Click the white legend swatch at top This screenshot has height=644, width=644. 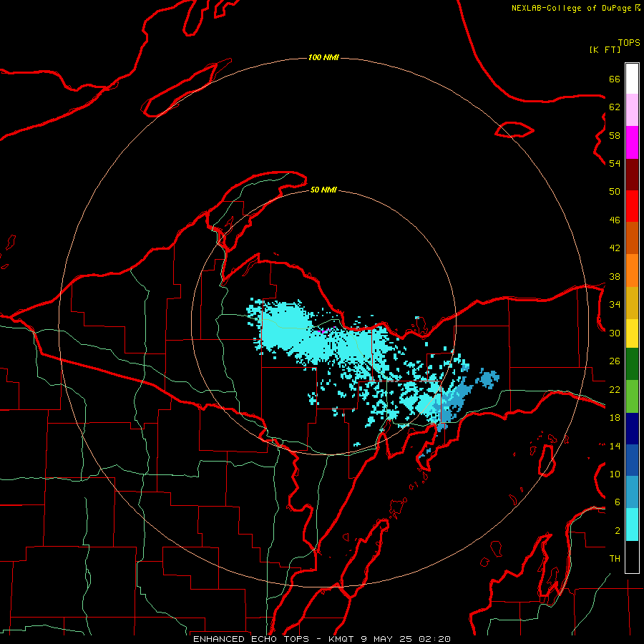[632, 79]
